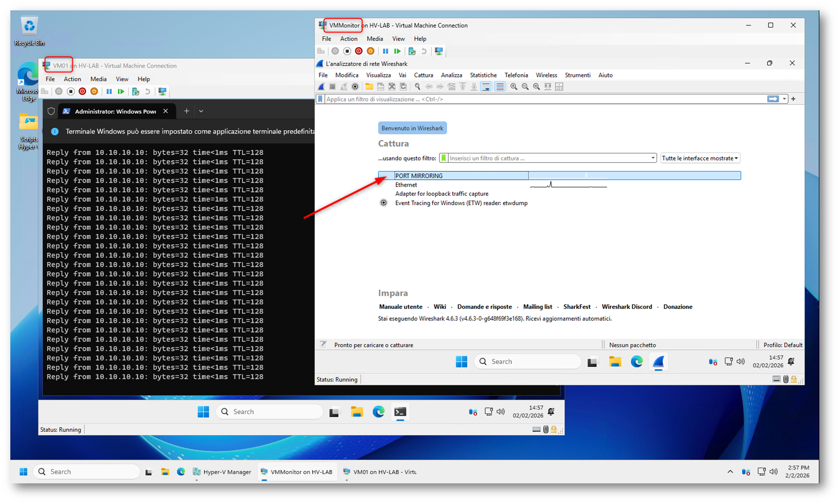Select the PORT MIRRORING capture interface
Image resolution: width=840 pixels, height=504 pixels.
(x=419, y=176)
